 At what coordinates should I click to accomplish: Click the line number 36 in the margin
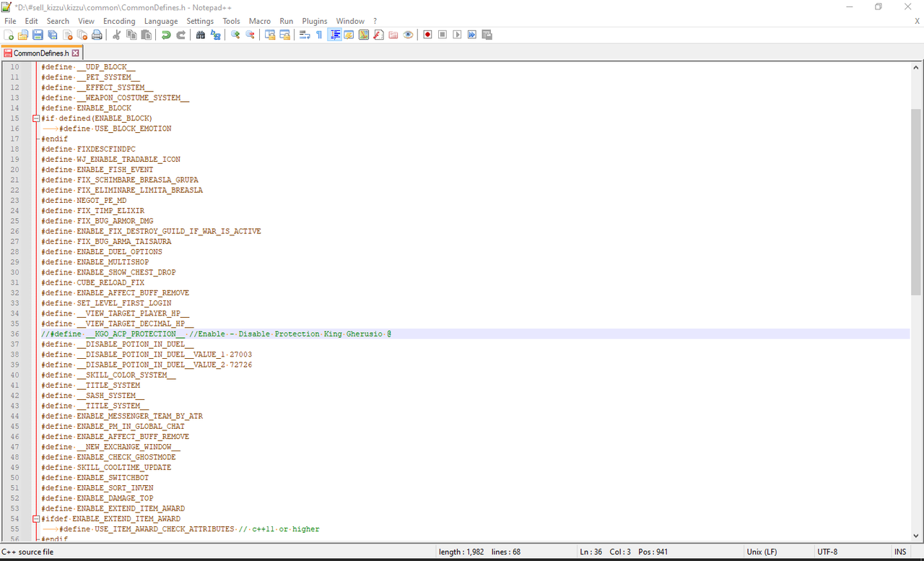pos(15,334)
